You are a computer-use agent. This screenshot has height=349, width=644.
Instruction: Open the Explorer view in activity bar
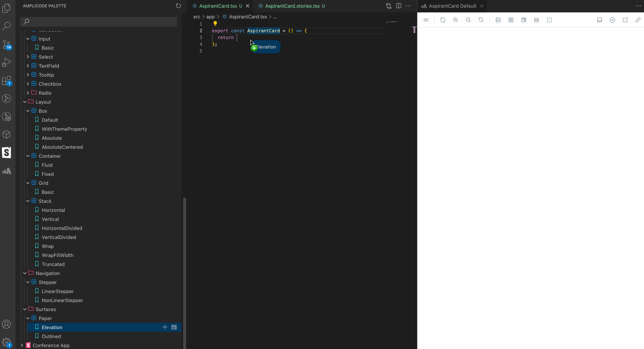pyautogui.click(x=6, y=8)
